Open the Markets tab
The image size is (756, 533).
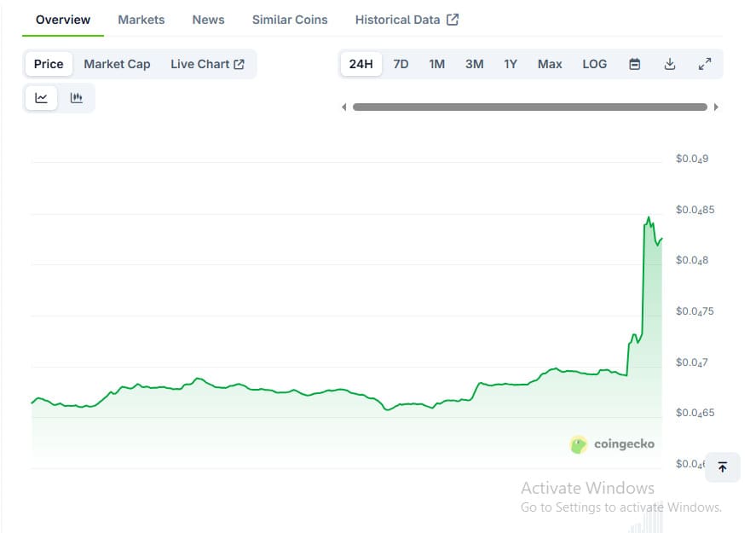(x=141, y=19)
